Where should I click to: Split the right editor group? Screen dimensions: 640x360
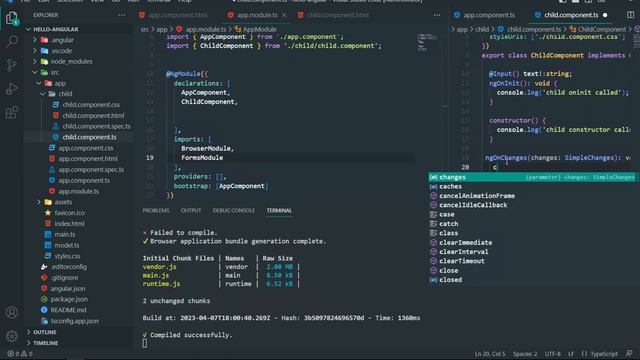[x=630, y=15]
